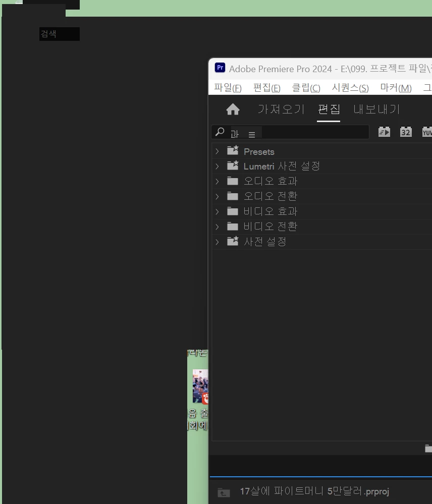Viewport: 432px width, 504px height.
Task: Switch to the 가져오기 workspace tab
Action: pyautogui.click(x=281, y=109)
